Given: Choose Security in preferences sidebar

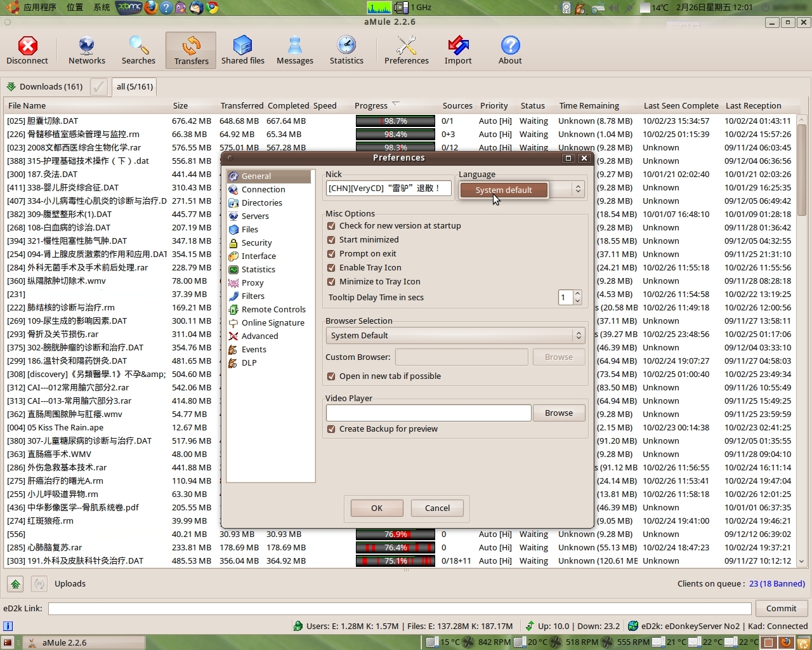Looking at the screenshot, I should coord(270,242).
